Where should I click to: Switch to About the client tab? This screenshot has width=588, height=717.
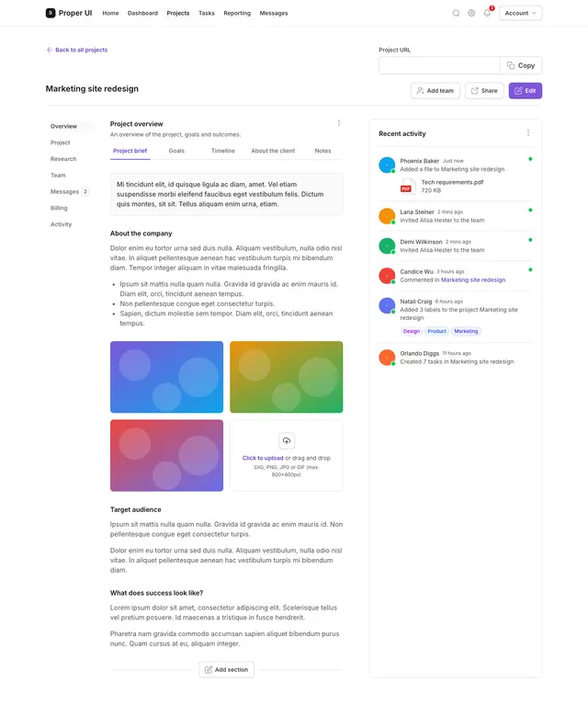tap(273, 151)
